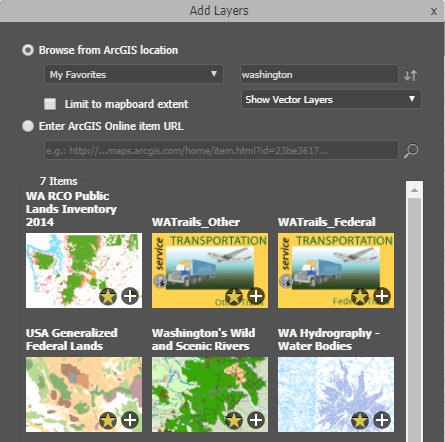Toggle favorite star on USA Generalized Federal Lands

pyautogui.click(x=108, y=420)
